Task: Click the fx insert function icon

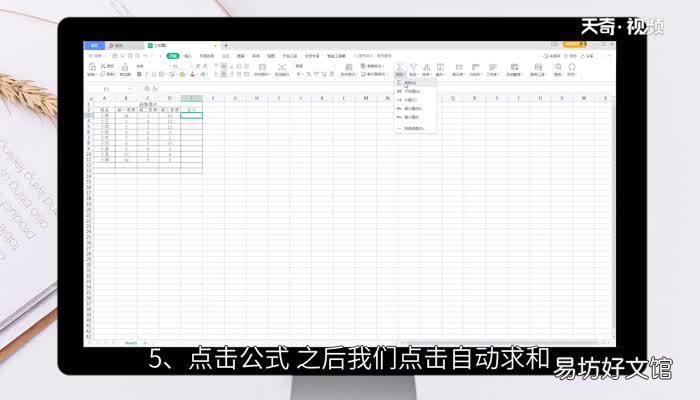Action: [x=155, y=89]
